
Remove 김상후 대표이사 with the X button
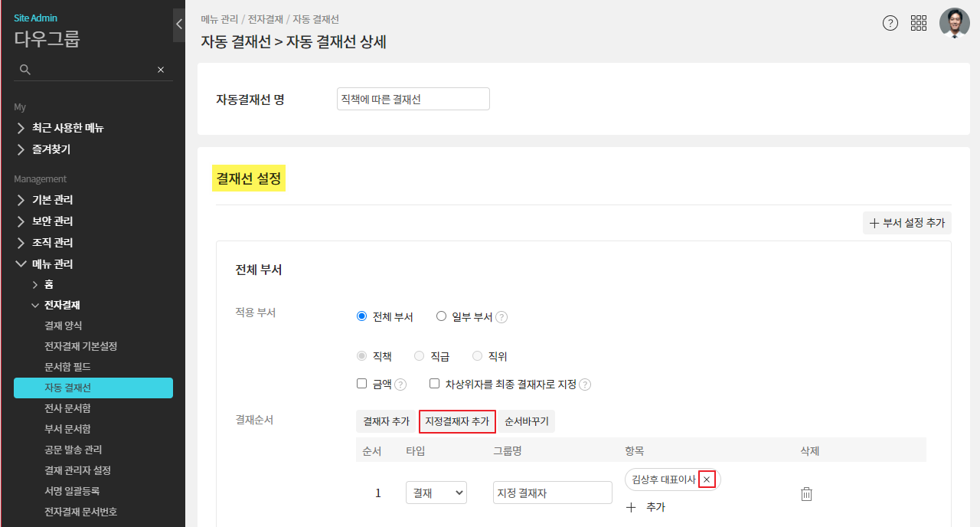pos(707,480)
